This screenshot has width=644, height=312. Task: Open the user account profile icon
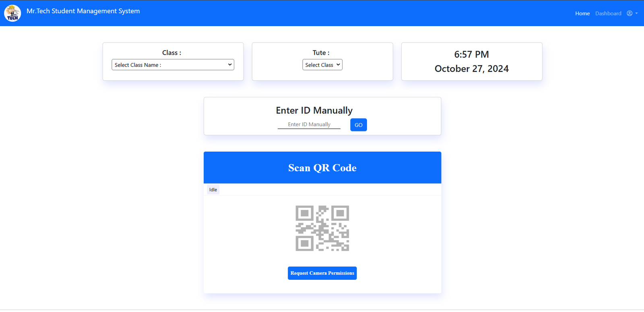630,13
